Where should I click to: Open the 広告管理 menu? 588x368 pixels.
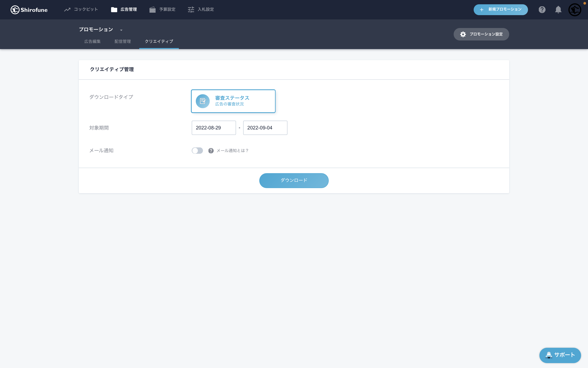tap(124, 9)
